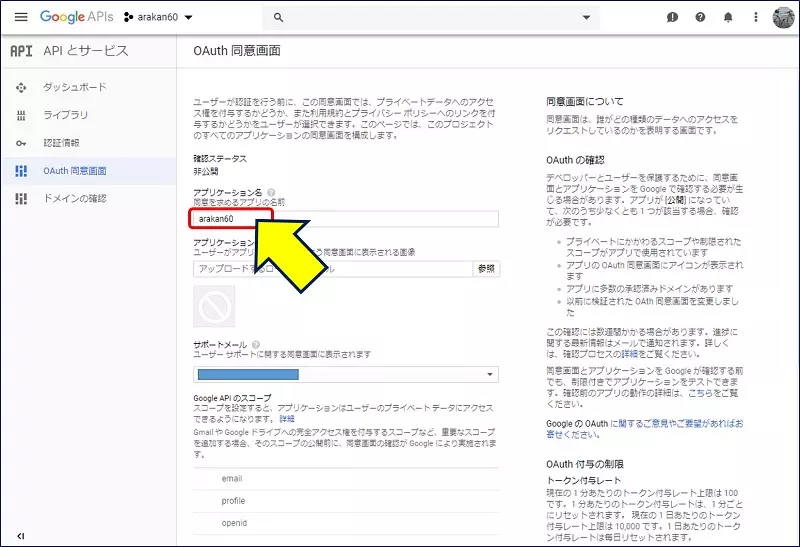Viewport: 800px width, 547px height.
Task: Click the OAuth 同意画面 sidebar icon
Action: click(x=21, y=171)
